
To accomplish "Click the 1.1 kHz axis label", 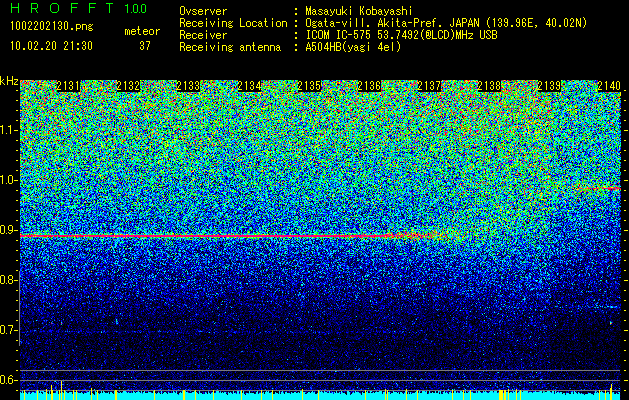I will tap(9, 130).
